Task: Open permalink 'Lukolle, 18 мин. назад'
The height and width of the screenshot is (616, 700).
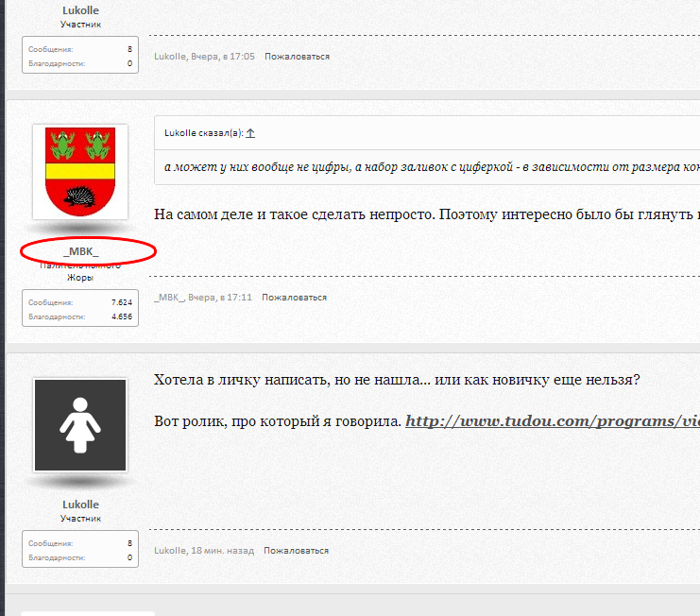Action: (x=204, y=551)
